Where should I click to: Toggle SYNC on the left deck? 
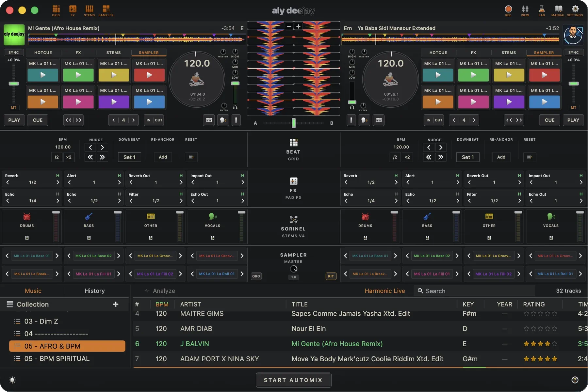(x=14, y=53)
